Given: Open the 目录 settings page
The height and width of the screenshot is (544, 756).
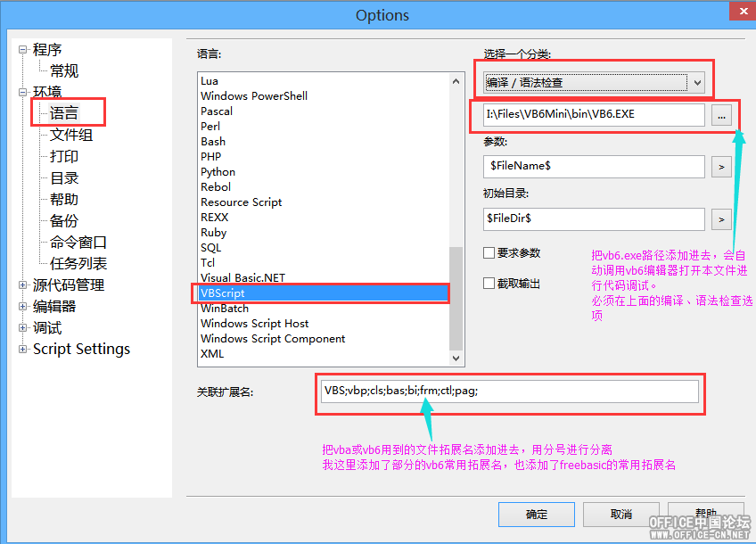Looking at the screenshot, I should (64, 178).
